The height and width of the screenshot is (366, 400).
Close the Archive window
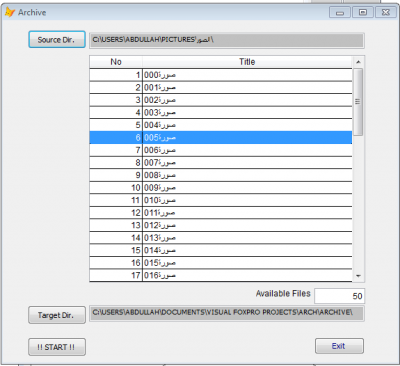(x=386, y=13)
